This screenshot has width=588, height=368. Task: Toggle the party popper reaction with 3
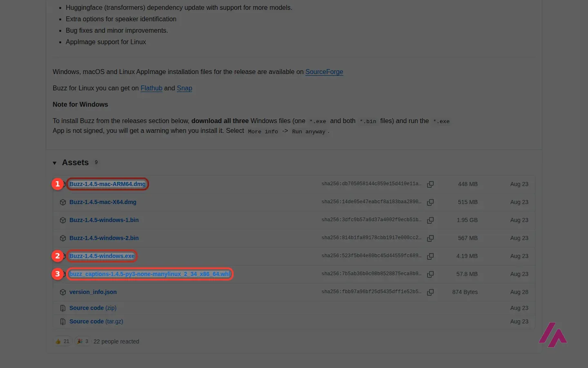tap(83, 341)
